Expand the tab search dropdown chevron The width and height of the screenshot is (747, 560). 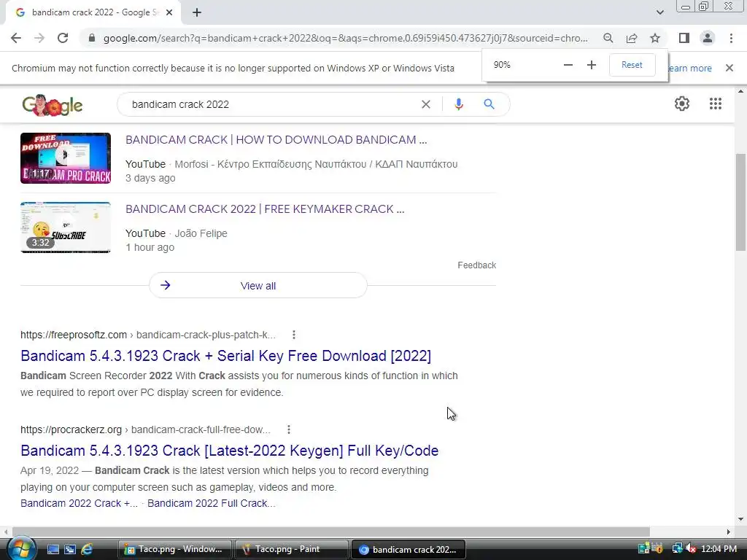659,13
